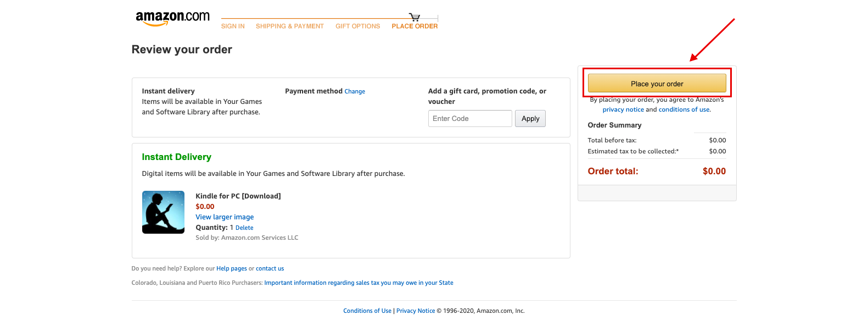Select the SHIPPING & PAYMENT step
Viewport: 868px width, 320px height.
tap(290, 26)
